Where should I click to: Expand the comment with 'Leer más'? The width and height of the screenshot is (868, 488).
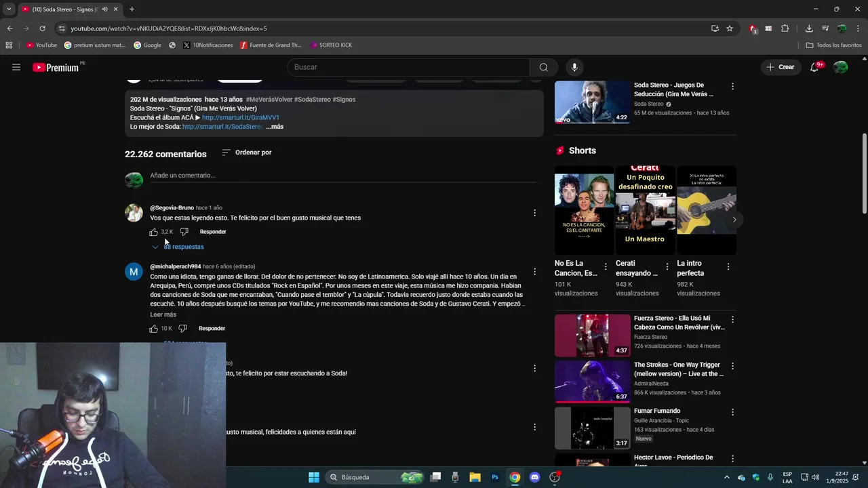(163, 314)
